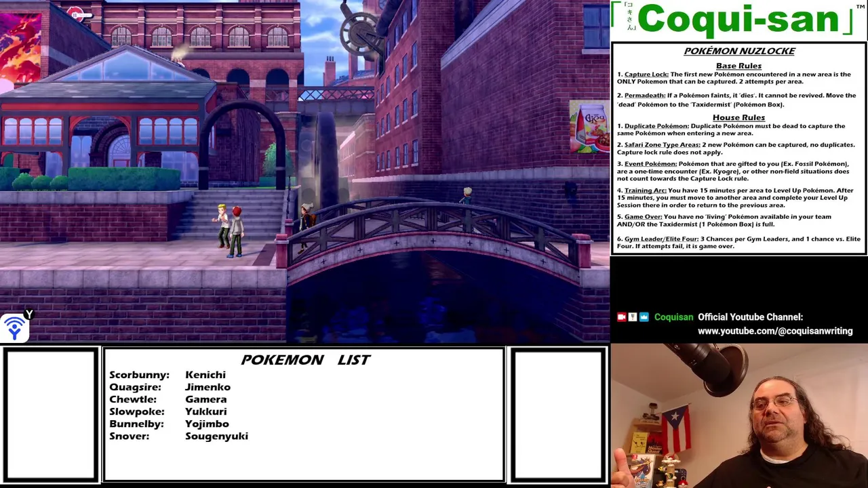This screenshot has width=868, height=488.
Task: Select the nickname "Sougenyuki"
Action: pyautogui.click(x=216, y=436)
